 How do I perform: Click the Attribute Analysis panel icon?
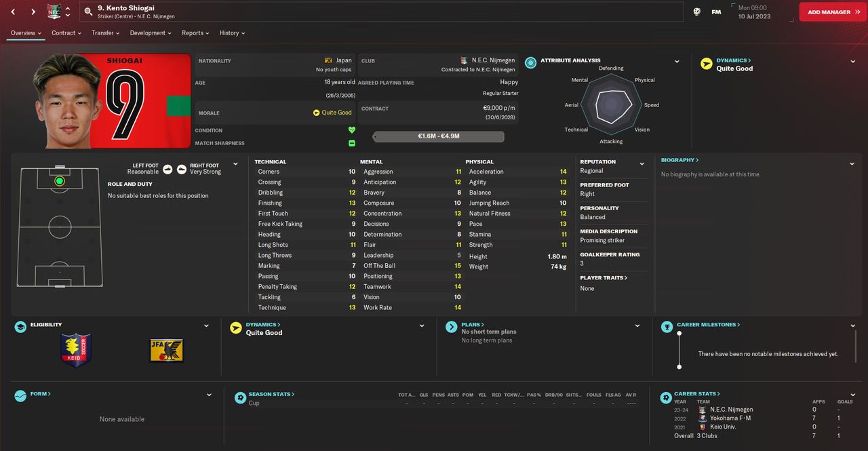(530, 61)
